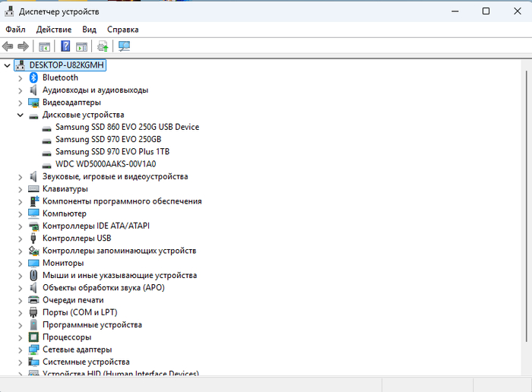Expand the Сетевые адаптеры category
Image resolution: width=532 pixels, height=392 pixels.
click(x=21, y=349)
